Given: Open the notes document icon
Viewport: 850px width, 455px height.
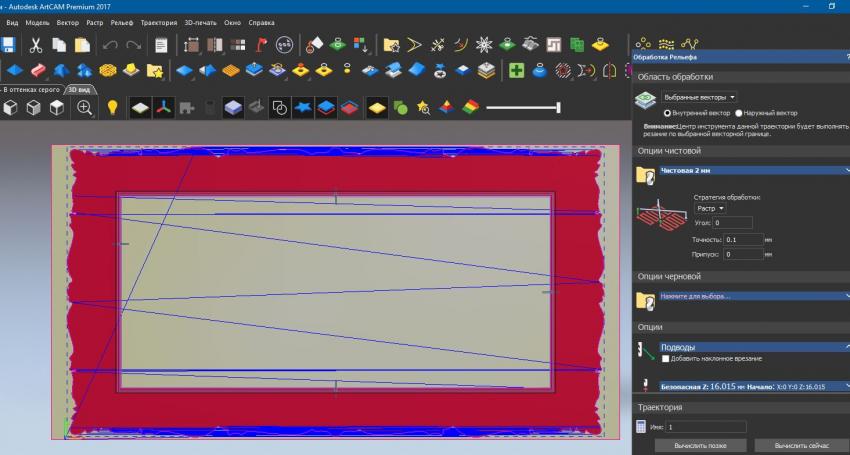Looking at the screenshot, I should coord(160,45).
